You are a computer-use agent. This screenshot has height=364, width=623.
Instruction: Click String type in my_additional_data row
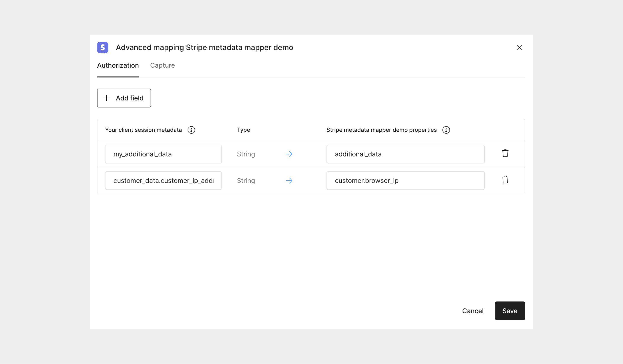point(246,154)
